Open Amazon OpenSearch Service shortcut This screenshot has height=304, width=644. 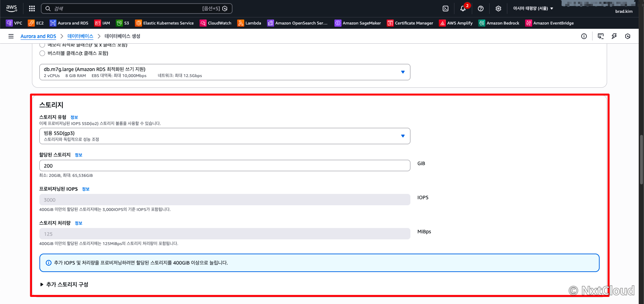(298, 23)
